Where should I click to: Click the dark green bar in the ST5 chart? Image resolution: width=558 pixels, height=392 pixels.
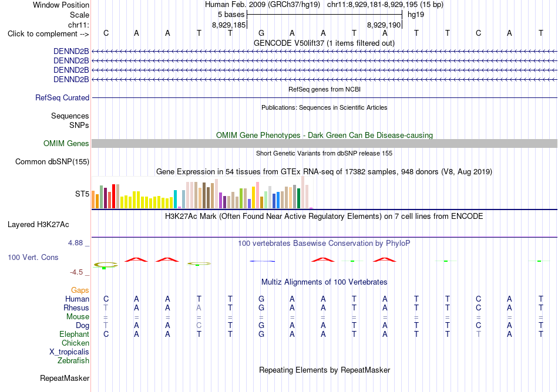[x=298, y=198]
